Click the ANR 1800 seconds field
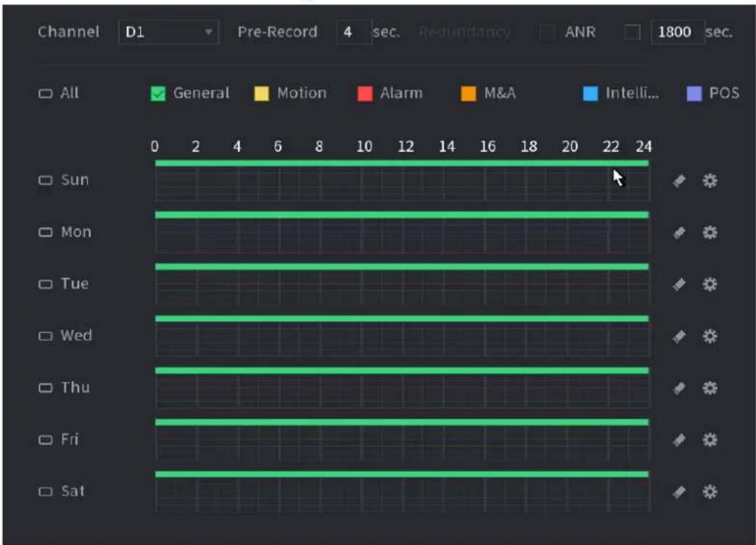This screenshot has width=756, height=545. click(678, 33)
